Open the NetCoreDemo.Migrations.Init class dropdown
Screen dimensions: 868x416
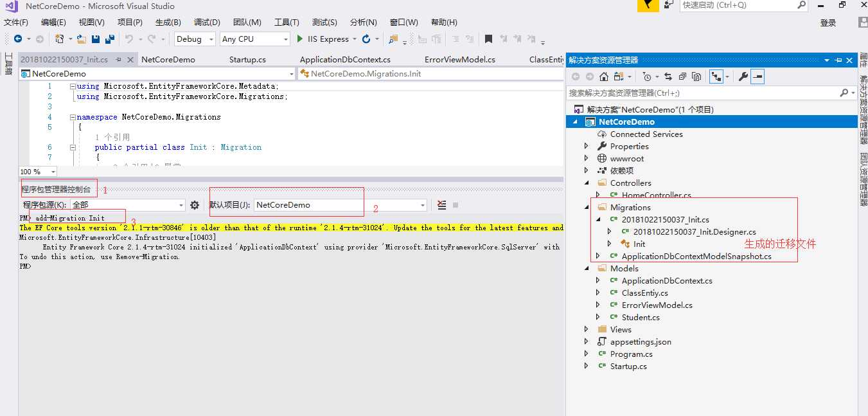click(x=430, y=74)
